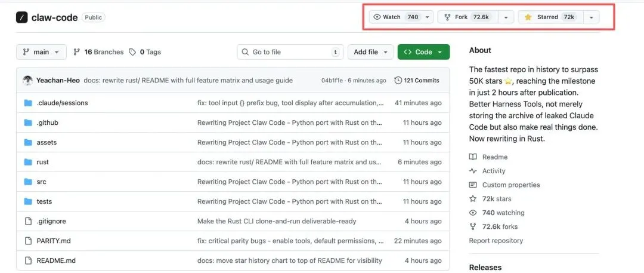Click the 121 Commits history icon
Viewport: 644px width, 273px height.
(398, 81)
